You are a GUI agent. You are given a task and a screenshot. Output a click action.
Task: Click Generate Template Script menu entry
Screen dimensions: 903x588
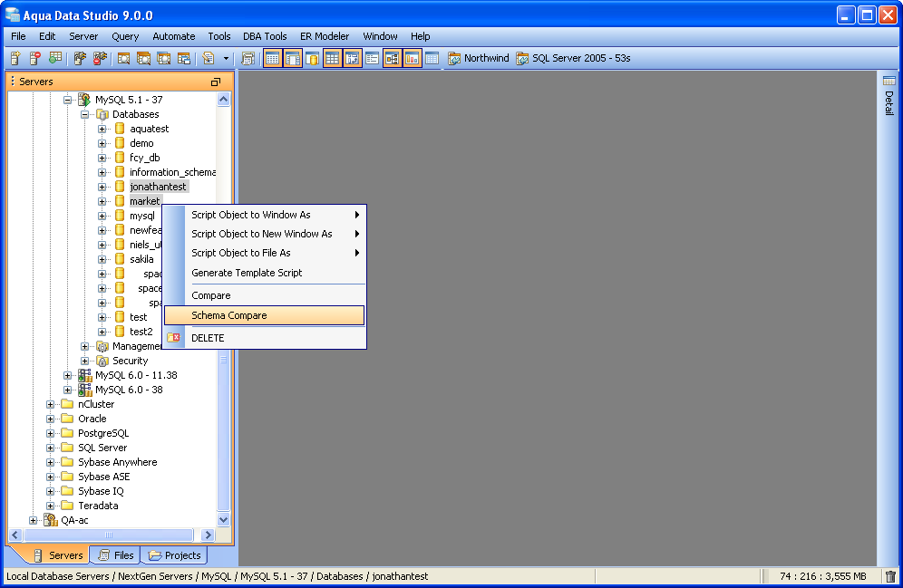265,273
